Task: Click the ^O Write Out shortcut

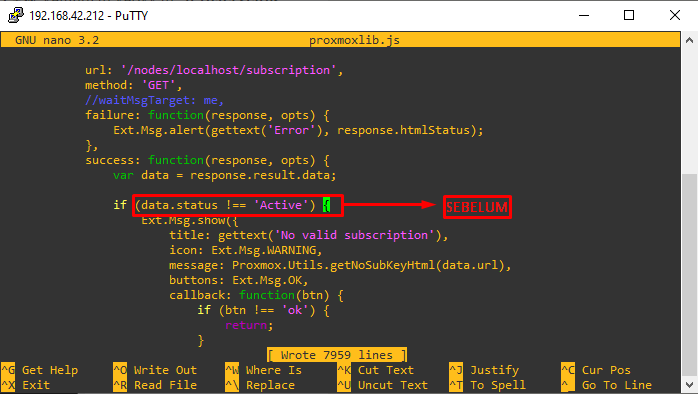Action: click(155, 370)
